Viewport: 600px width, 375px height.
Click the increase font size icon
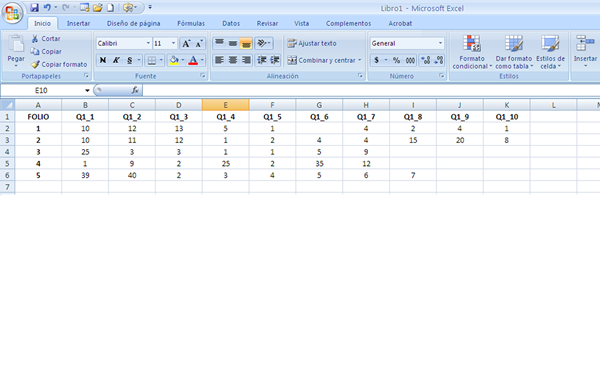coord(186,44)
